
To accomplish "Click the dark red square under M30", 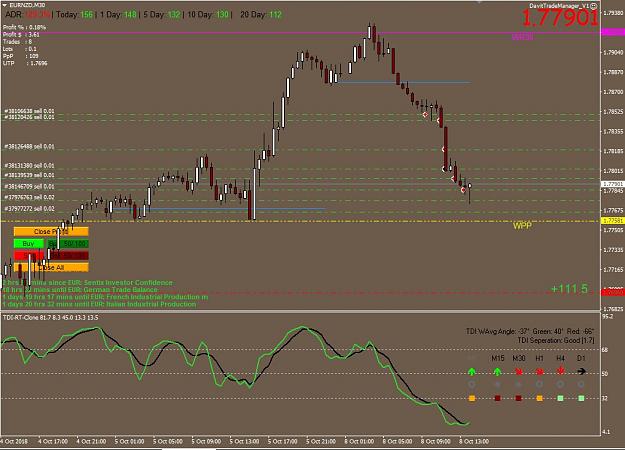I will (519, 398).
